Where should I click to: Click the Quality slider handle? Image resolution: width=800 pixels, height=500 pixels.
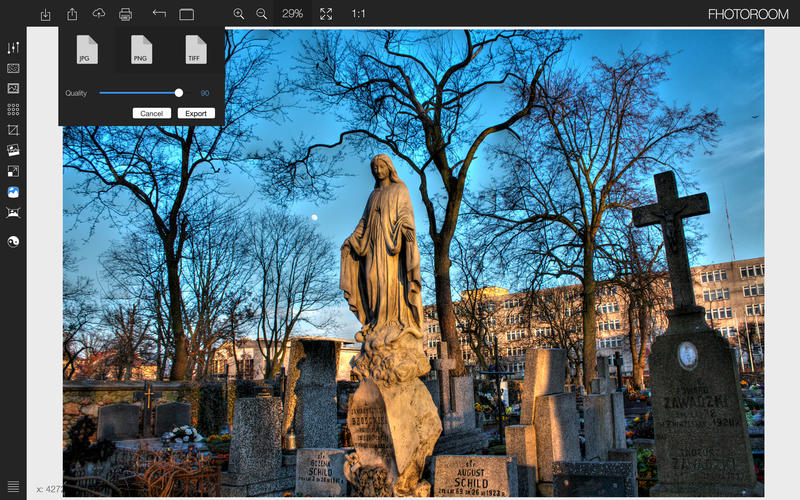(x=179, y=92)
